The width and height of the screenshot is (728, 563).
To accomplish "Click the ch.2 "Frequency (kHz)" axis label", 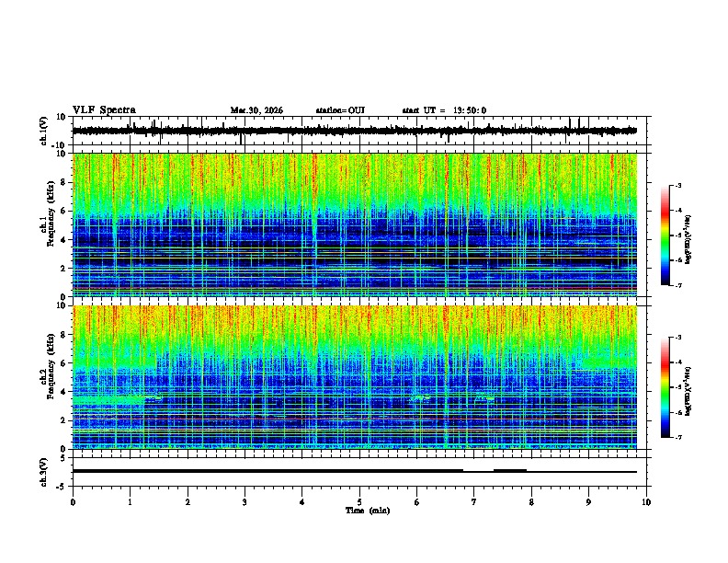I will (51, 366).
